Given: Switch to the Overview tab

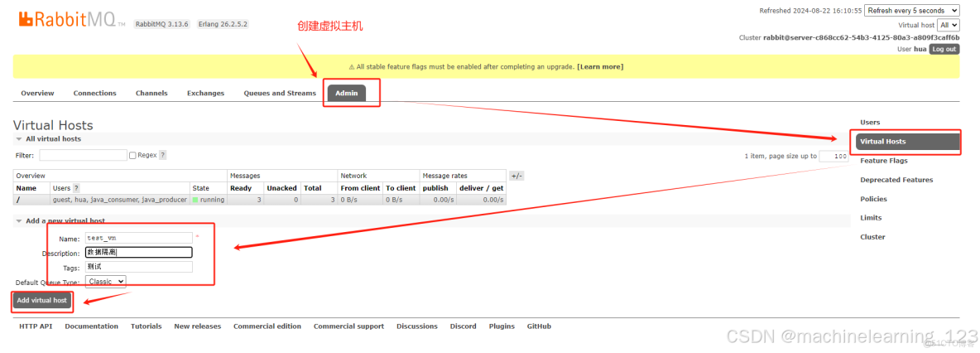Looking at the screenshot, I should (37, 94).
